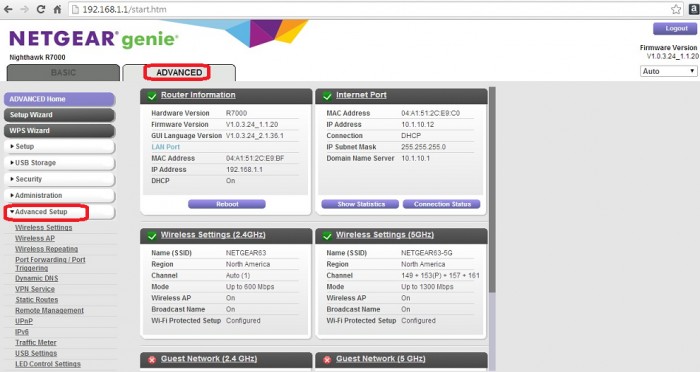
Task: Open the USB Settings link
Action: [x=36, y=353]
